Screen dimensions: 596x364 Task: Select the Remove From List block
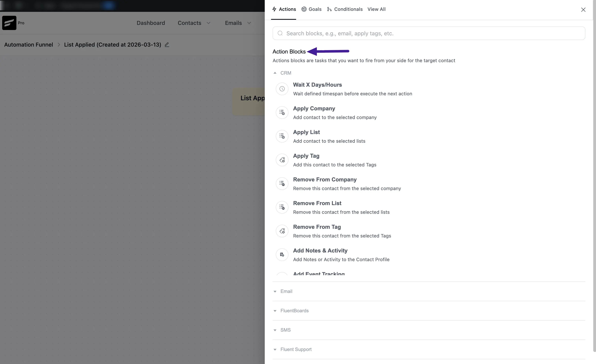point(429,207)
